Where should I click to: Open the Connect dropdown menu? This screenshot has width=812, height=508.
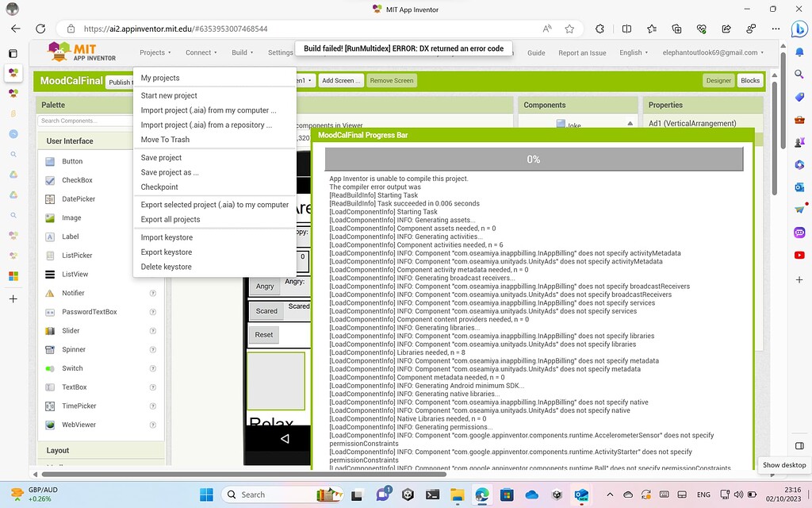tap(200, 52)
